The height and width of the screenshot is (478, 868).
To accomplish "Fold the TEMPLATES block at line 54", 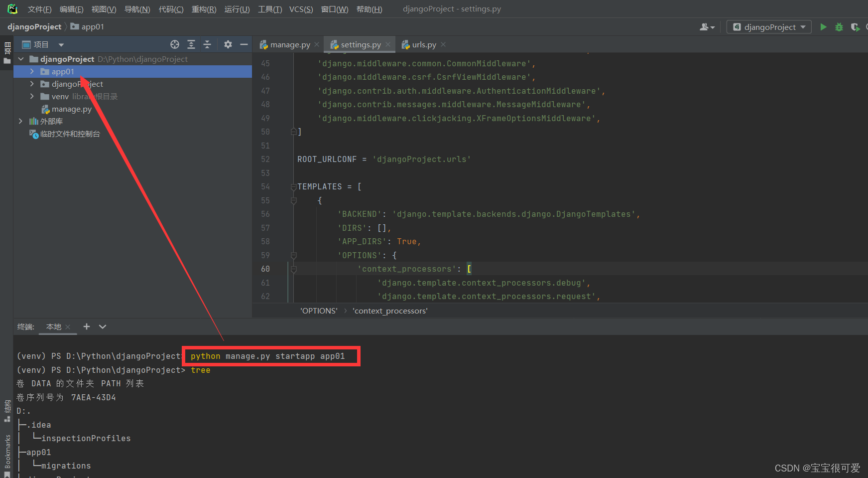I will coord(294,187).
